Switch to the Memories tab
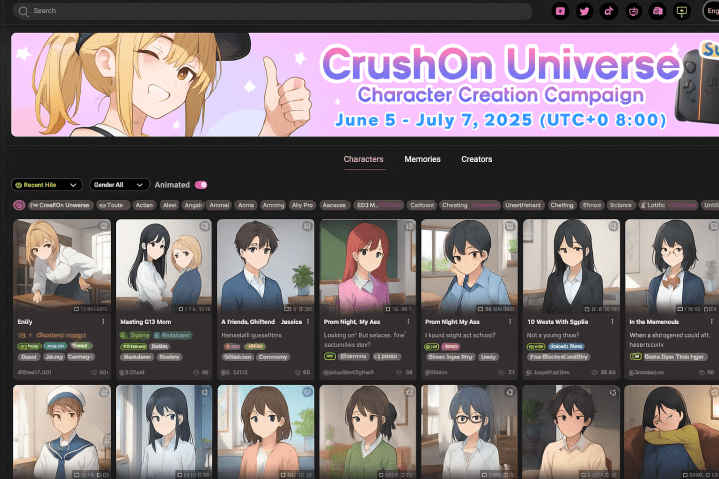This screenshot has width=719, height=479. [422, 159]
